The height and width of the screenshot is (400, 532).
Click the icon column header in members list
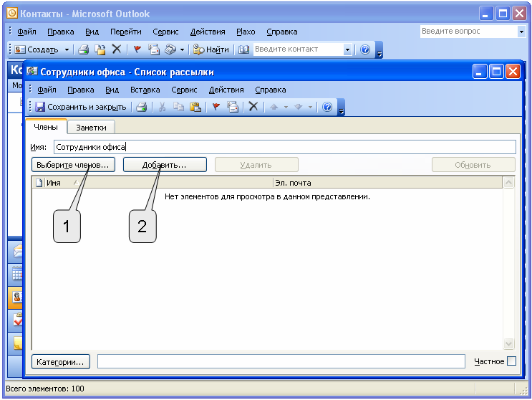pos(39,183)
